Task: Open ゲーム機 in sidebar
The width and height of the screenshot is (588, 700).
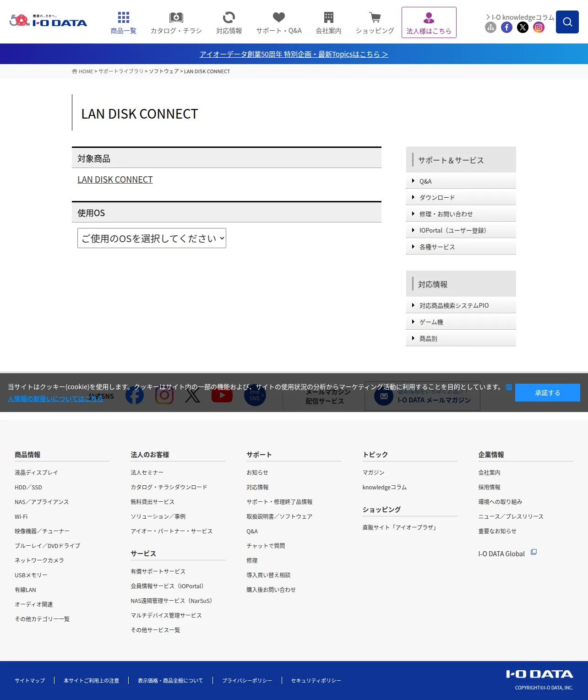Action: tap(461, 322)
